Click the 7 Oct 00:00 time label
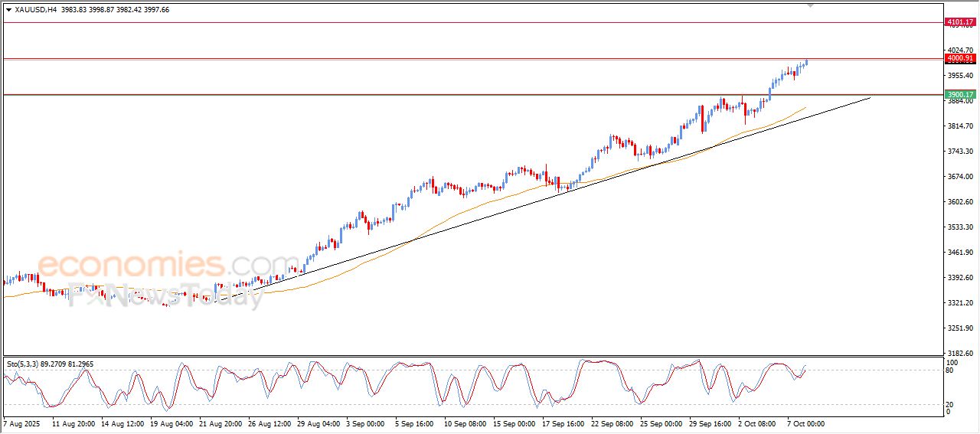 (805, 423)
